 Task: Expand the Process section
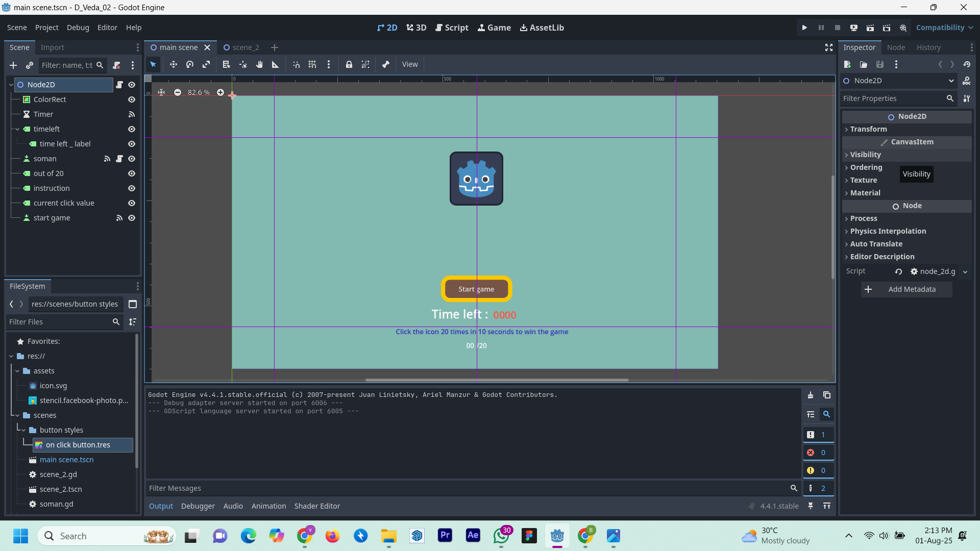(906, 218)
